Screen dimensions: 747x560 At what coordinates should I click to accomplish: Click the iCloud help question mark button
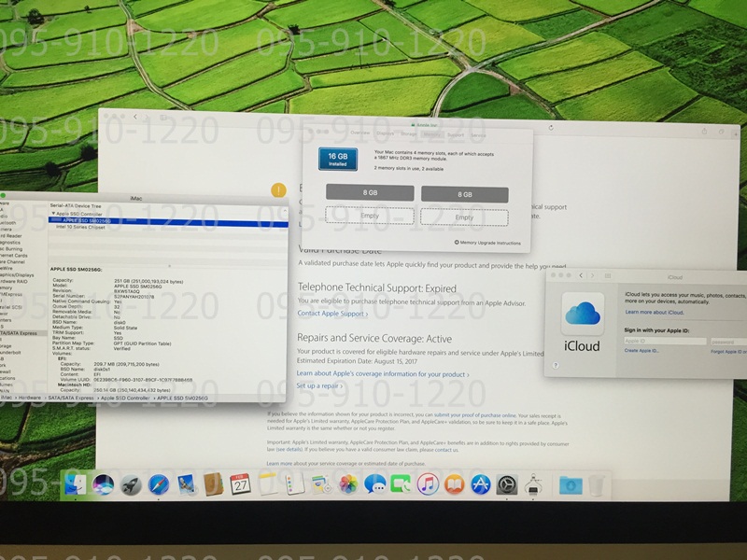pos(556,365)
